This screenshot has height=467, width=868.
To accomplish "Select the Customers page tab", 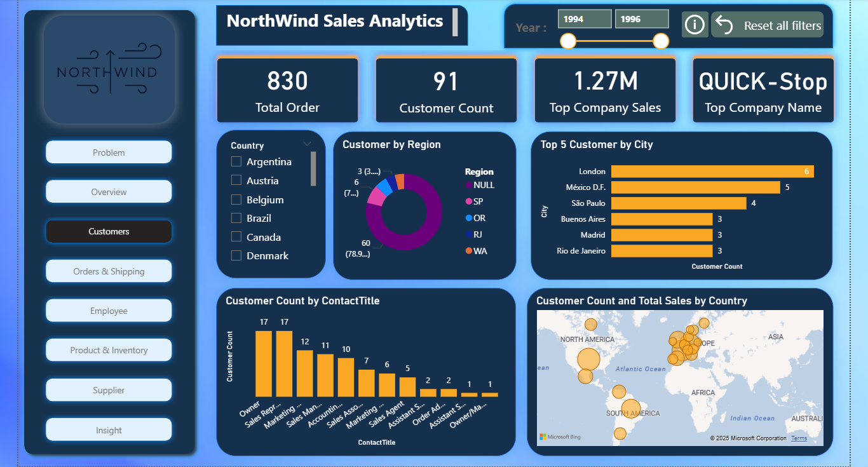I will [109, 231].
